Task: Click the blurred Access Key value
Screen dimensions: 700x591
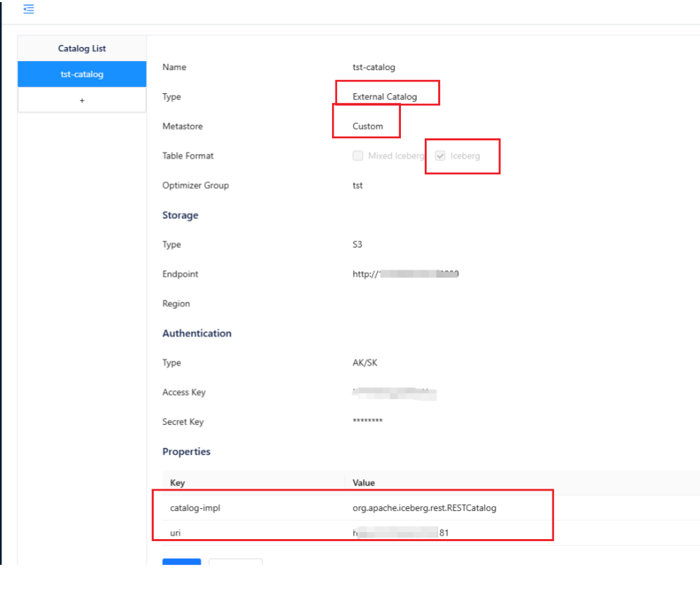Action: tap(394, 393)
